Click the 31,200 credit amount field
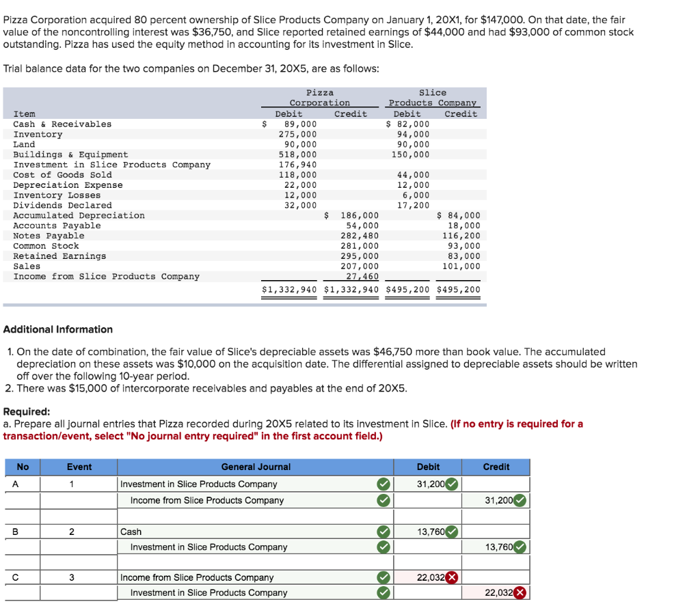Image resolution: width=700 pixels, height=606 pixels. coord(496,501)
